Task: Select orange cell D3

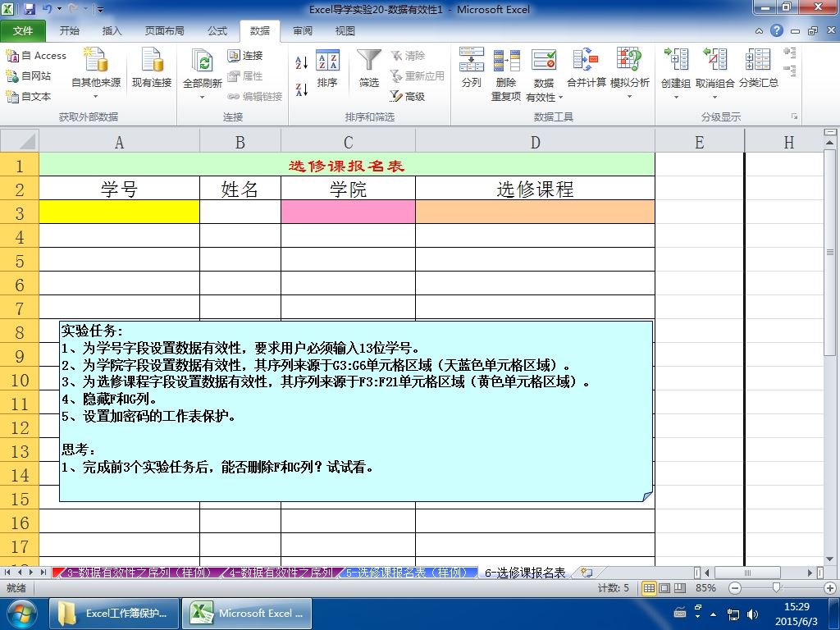Action: 535,212
